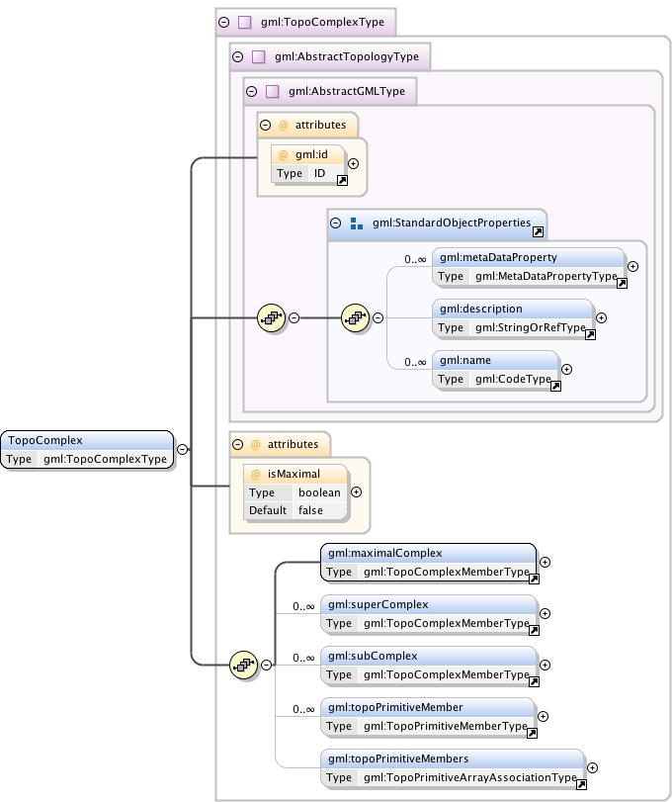The image size is (672, 802).
Task: Select the bottom sequence compositor icon
Action: point(244,665)
